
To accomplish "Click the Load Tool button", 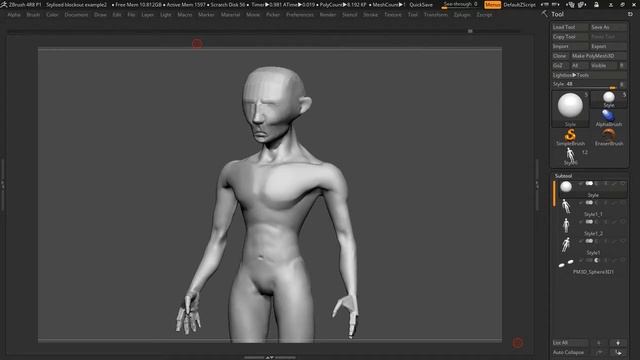I will coord(570,27).
